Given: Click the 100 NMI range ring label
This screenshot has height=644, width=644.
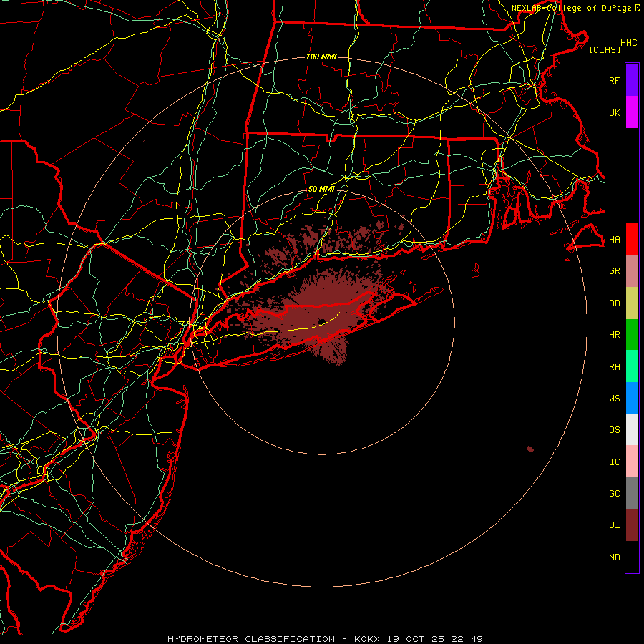Looking at the screenshot, I should click(x=321, y=57).
